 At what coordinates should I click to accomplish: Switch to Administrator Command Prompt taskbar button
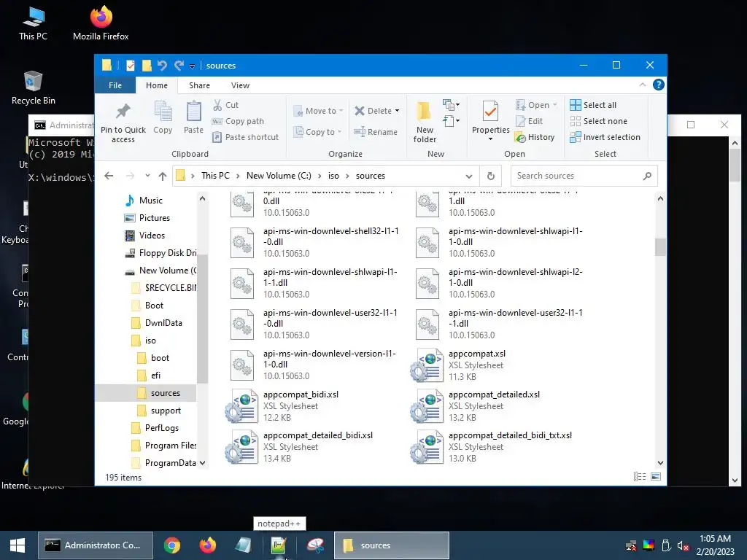click(x=96, y=545)
